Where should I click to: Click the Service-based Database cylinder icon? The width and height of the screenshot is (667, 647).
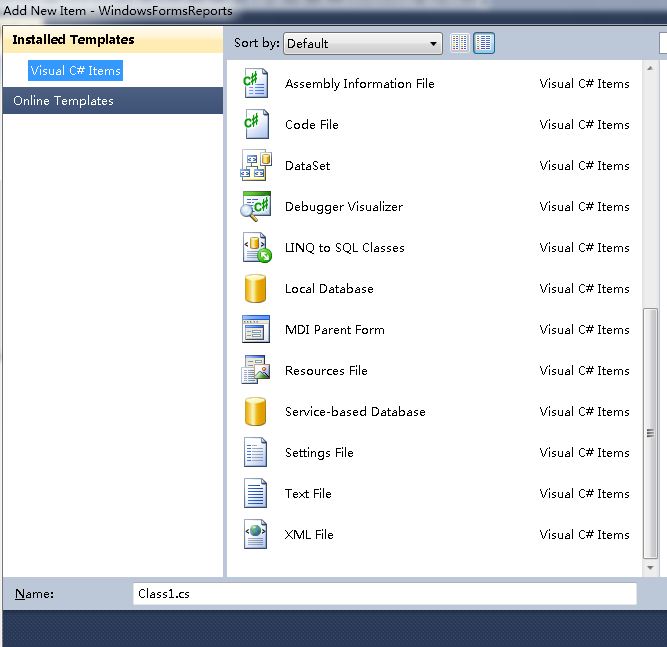(255, 411)
